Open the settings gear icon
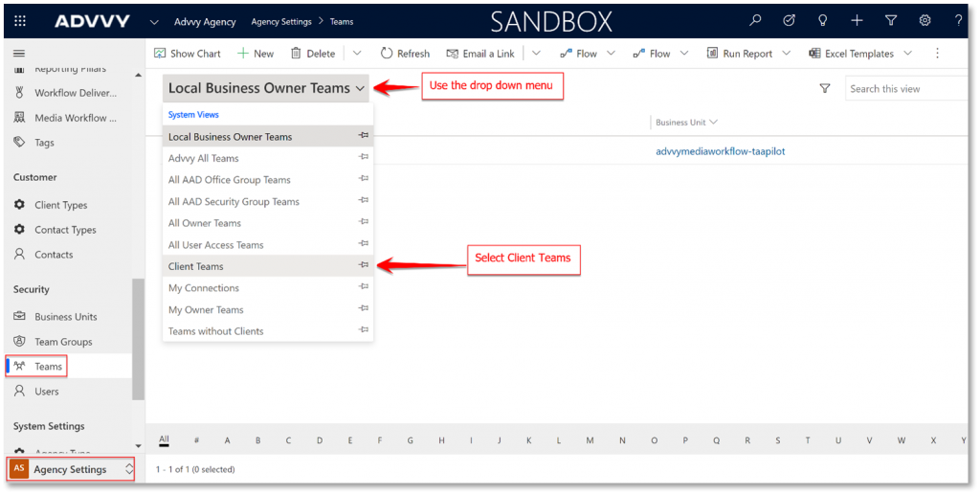980x495 pixels. [924, 20]
